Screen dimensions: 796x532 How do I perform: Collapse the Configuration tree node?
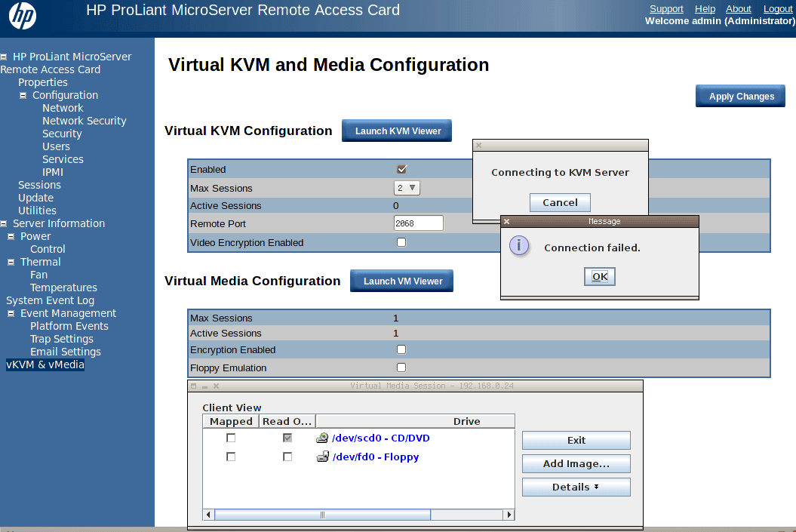pos(23,95)
